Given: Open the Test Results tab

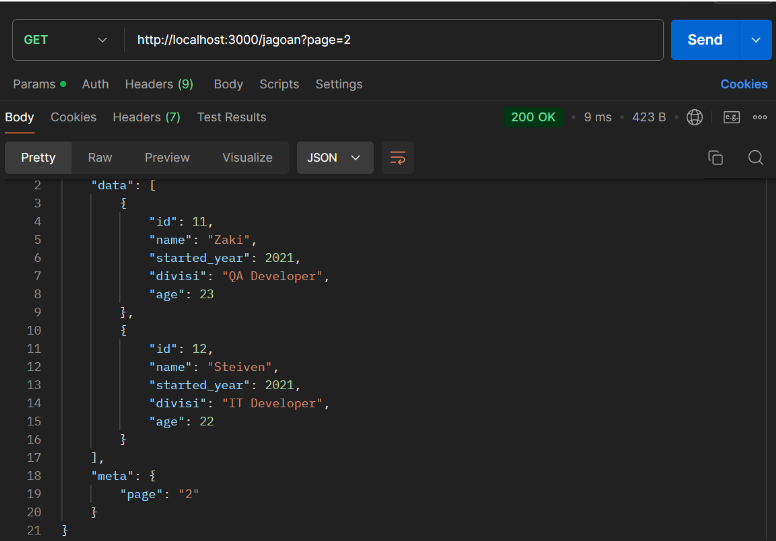Looking at the screenshot, I should (232, 117).
